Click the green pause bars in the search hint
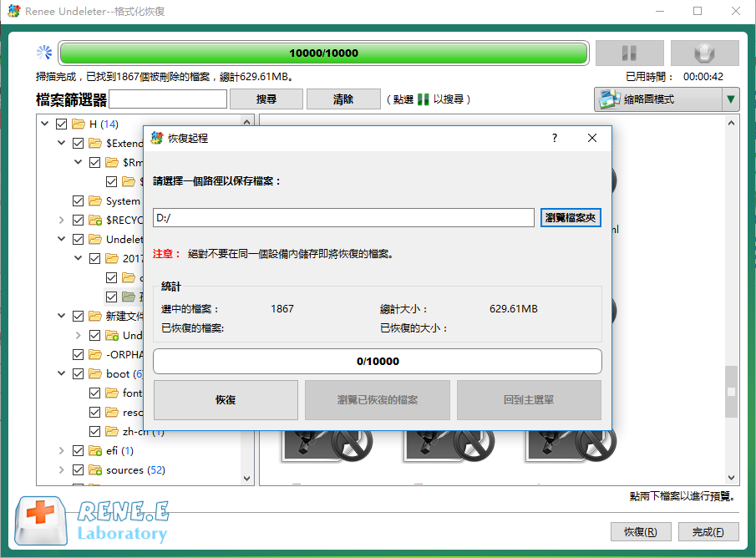 423,99
